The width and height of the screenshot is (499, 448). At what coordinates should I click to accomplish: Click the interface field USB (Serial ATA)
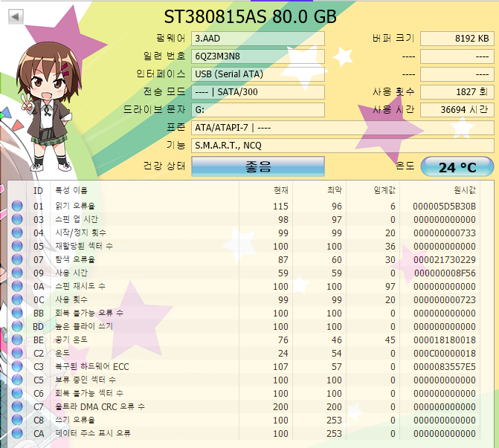tap(258, 74)
